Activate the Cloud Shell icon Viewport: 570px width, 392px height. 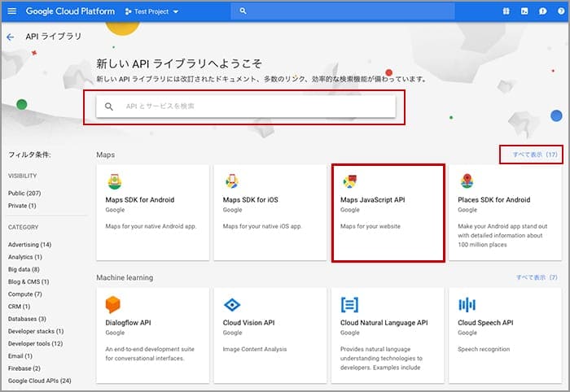(524, 11)
